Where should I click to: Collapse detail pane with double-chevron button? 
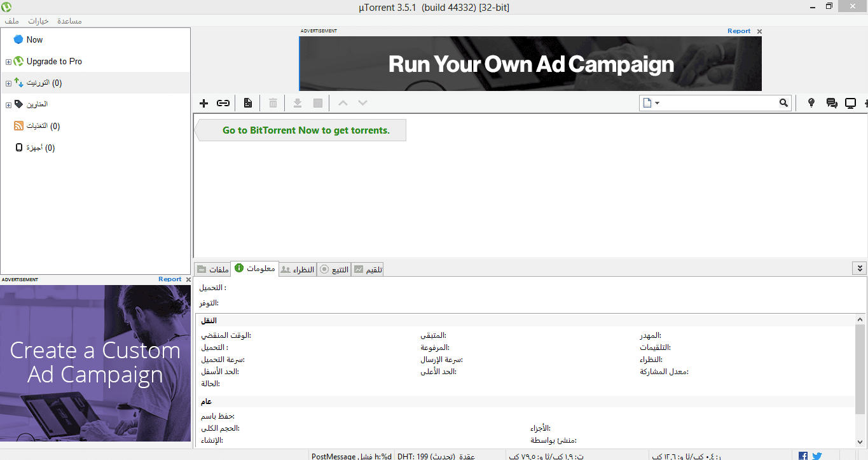point(860,268)
